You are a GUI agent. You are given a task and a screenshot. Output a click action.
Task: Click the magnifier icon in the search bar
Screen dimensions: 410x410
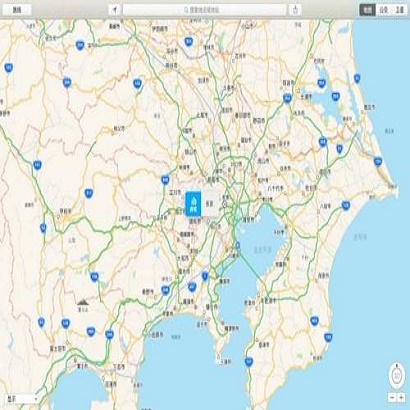(186, 10)
